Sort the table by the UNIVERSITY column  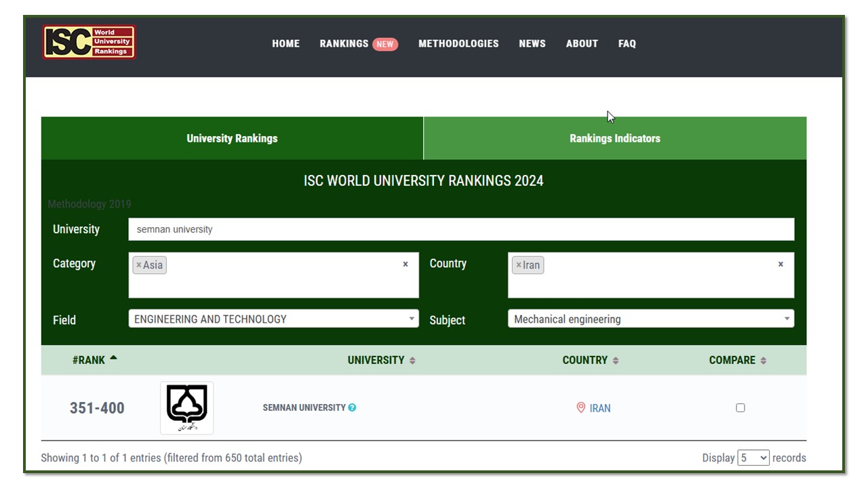click(381, 360)
